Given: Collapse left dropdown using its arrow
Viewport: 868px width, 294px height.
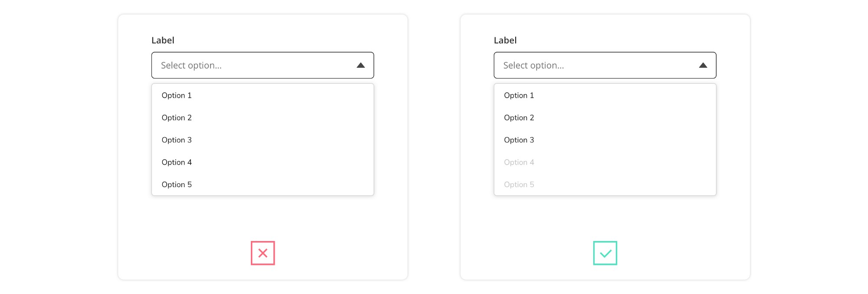Looking at the screenshot, I should (x=361, y=65).
